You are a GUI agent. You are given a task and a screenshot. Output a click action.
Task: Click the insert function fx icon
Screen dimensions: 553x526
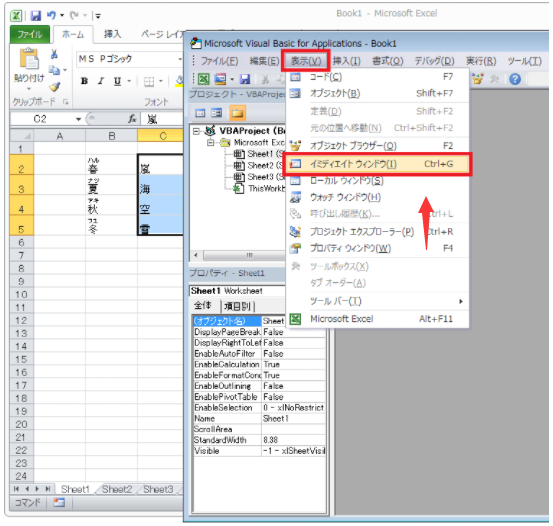click(x=132, y=119)
